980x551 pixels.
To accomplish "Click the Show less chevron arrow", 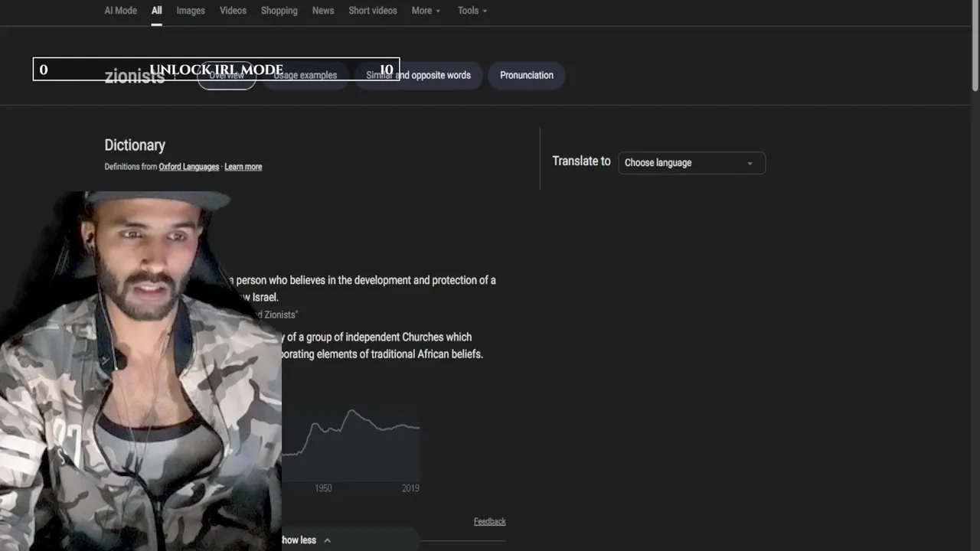I will pos(327,540).
